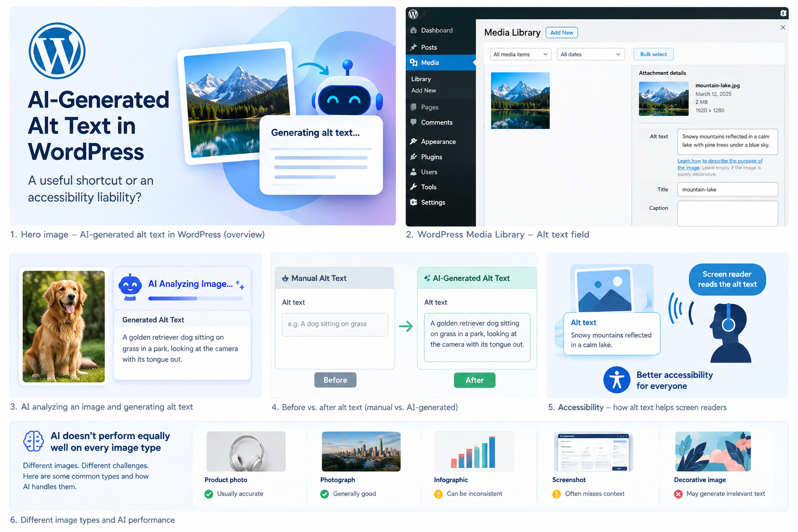
Task: Click the March 12, 2025 date text
Action: pyautogui.click(x=713, y=94)
